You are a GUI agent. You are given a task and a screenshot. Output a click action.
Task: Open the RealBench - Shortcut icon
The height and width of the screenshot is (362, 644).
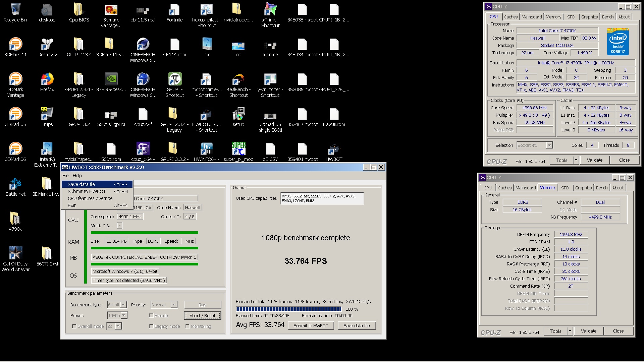238,85
